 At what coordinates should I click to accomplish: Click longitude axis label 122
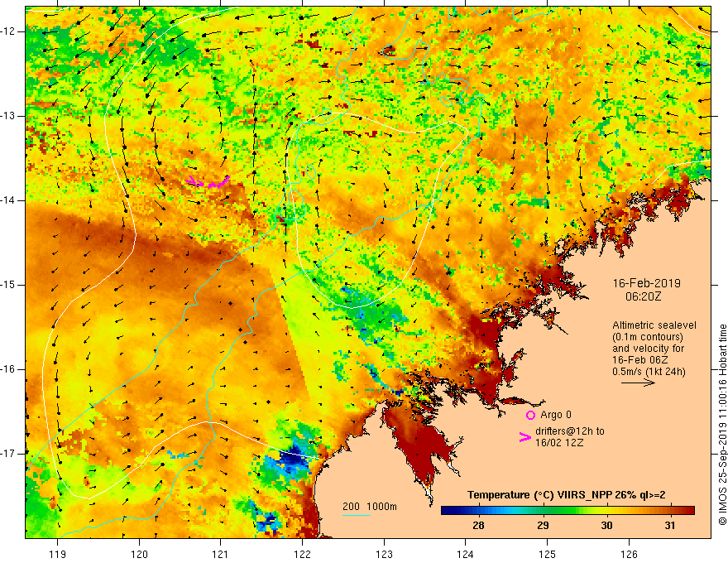(302, 554)
